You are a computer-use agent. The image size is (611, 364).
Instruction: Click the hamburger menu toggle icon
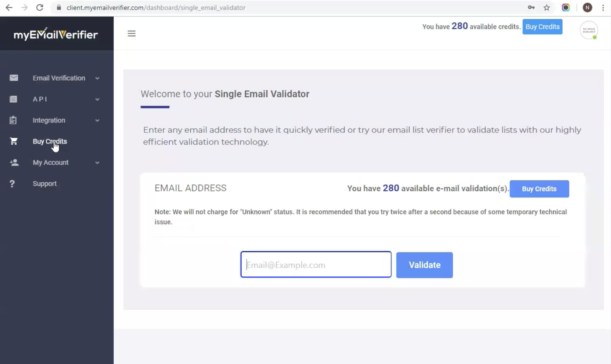point(131,33)
